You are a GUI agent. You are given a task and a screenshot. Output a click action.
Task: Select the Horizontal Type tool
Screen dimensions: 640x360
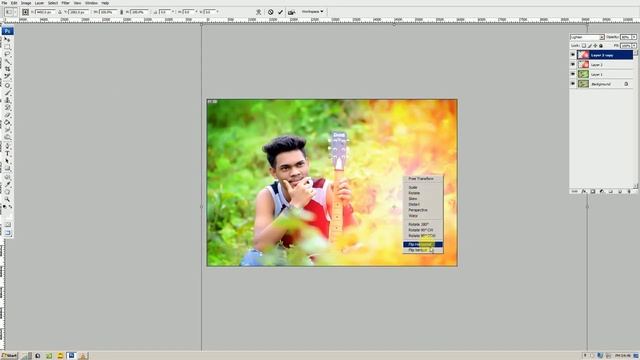pyautogui.click(x=7, y=153)
